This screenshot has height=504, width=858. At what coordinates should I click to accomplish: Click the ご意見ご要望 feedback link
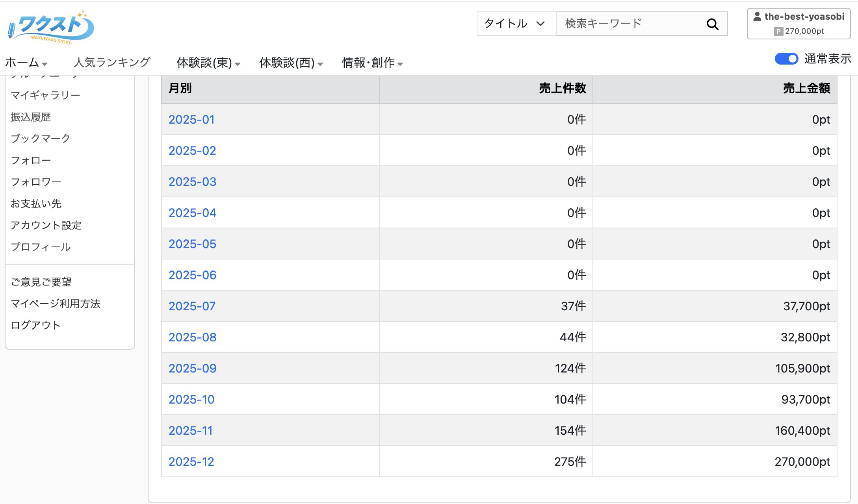click(x=41, y=281)
